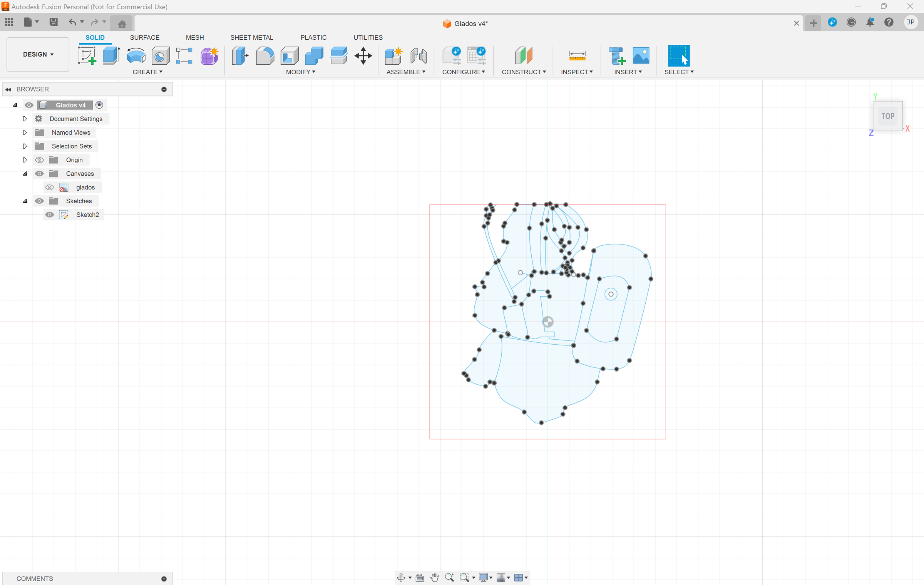Hide Sketch2 visibility
The image size is (924, 585).
[x=50, y=215]
